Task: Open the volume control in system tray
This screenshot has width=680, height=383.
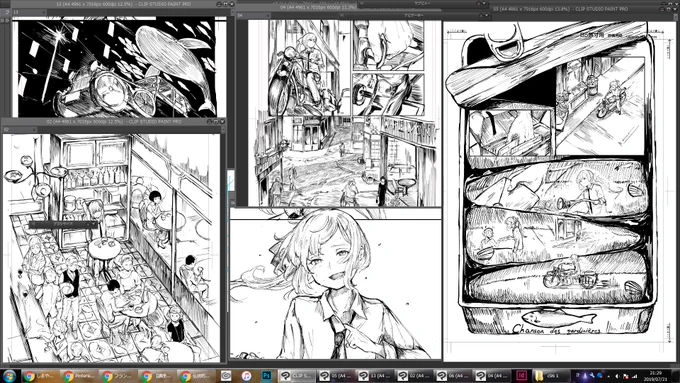Action: click(618, 376)
